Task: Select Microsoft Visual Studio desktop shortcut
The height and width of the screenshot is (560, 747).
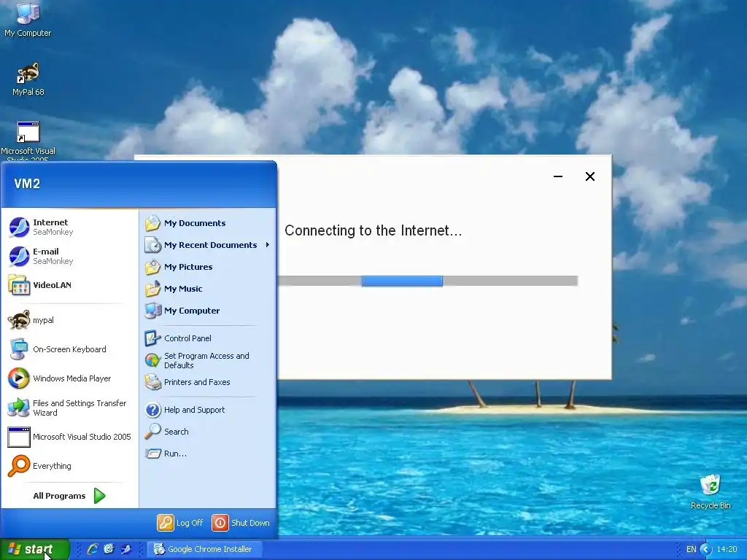Action: click(28, 141)
